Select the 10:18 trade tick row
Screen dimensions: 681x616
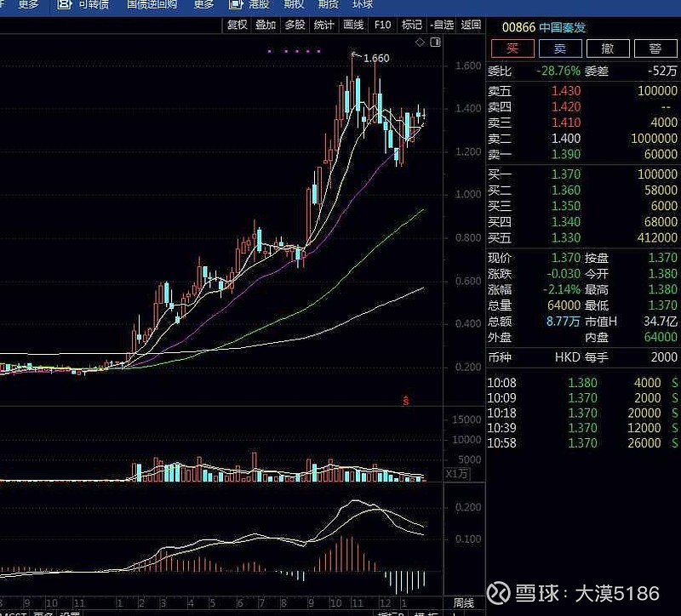pyautogui.click(x=582, y=414)
